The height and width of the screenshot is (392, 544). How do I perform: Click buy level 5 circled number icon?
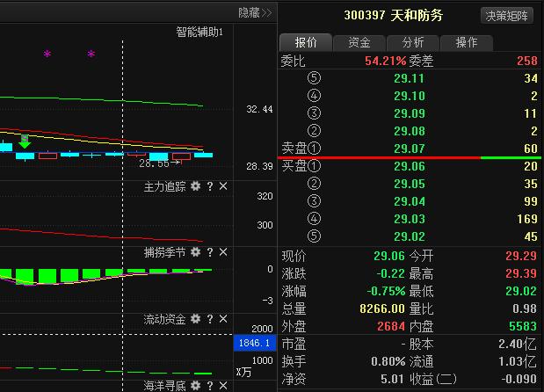coord(314,236)
